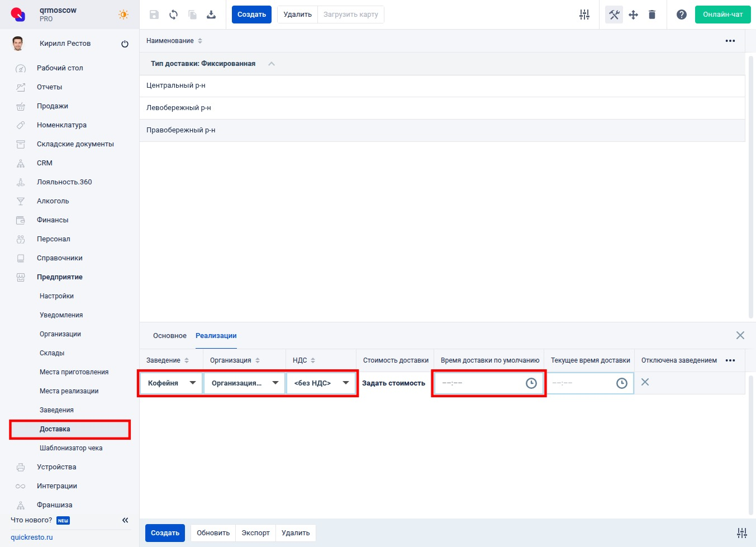Select the move arrows icon in toolbar
The width and height of the screenshot is (756, 547).
(633, 15)
